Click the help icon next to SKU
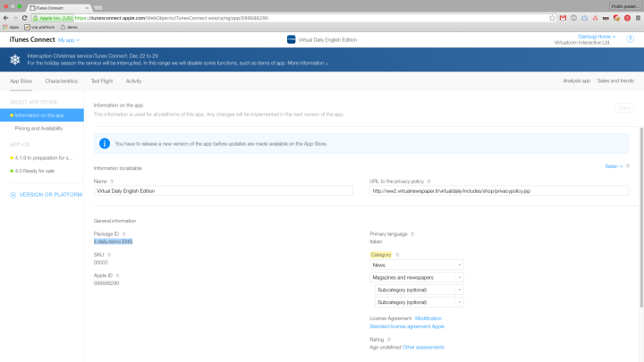 [x=109, y=255]
